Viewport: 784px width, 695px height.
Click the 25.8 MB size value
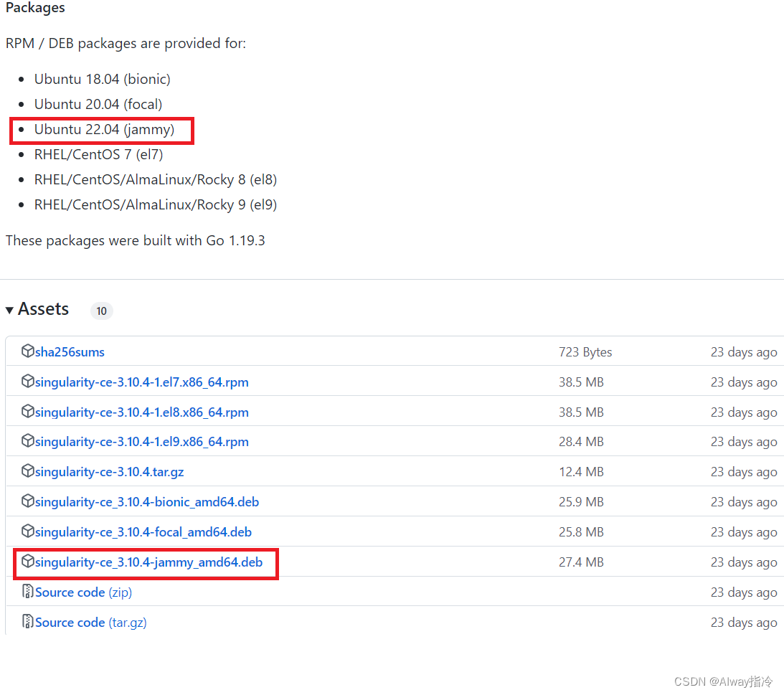click(582, 532)
